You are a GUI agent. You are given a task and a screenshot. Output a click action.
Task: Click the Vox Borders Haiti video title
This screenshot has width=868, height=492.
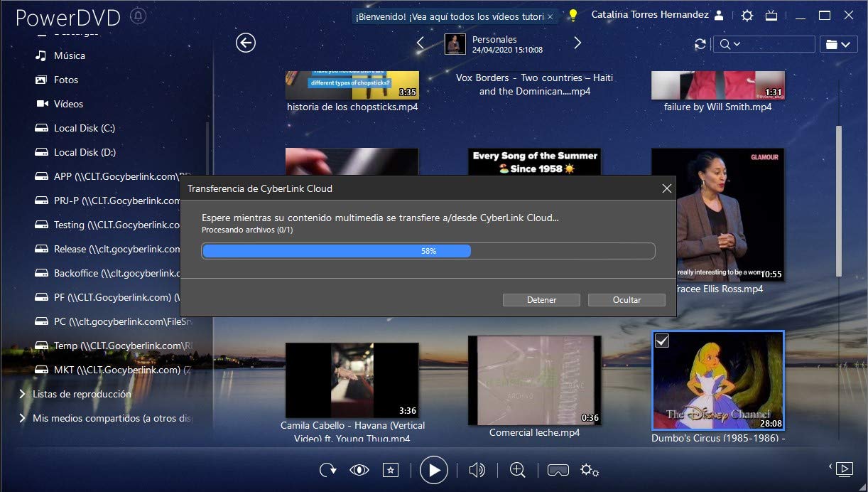(x=534, y=85)
